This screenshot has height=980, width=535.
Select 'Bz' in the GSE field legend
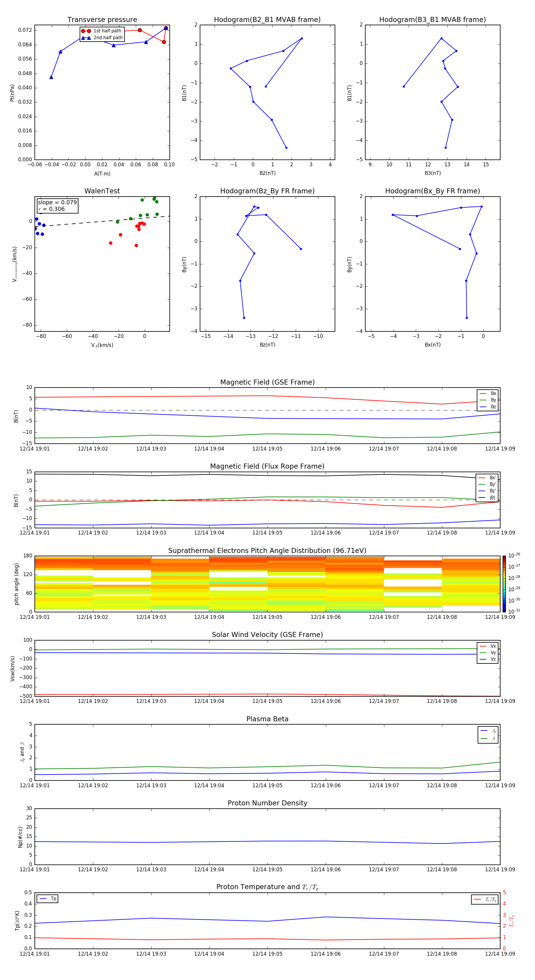(488, 407)
